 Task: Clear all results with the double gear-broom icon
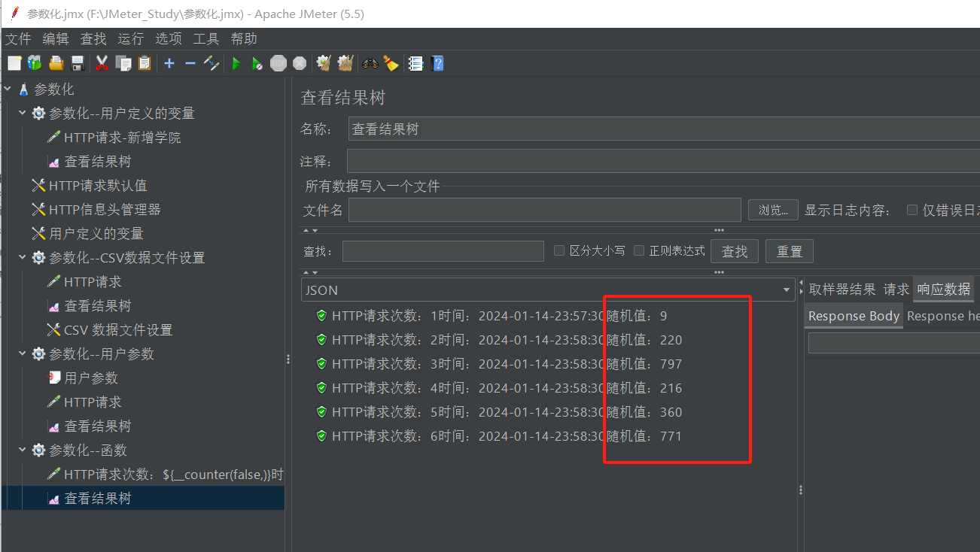coord(345,64)
